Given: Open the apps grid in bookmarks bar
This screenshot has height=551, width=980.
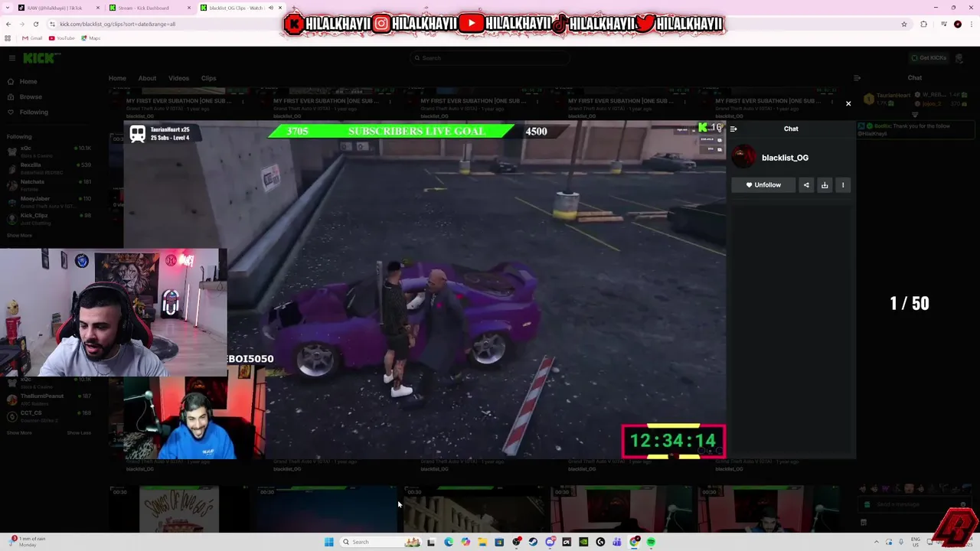Looking at the screenshot, I should (x=8, y=38).
